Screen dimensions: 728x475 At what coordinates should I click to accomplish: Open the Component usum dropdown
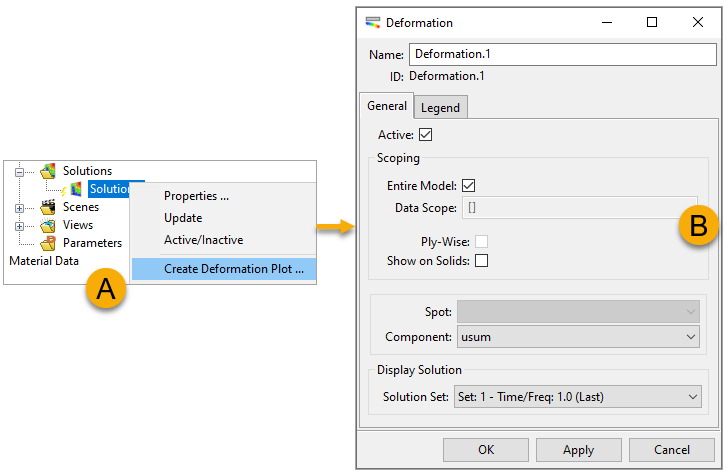point(578,337)
